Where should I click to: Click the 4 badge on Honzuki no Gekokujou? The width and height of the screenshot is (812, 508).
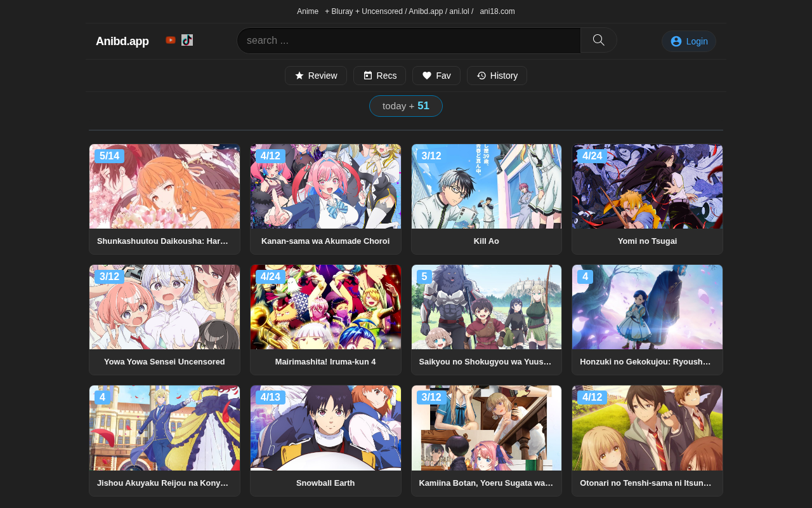pyautogui.click(x=585, y=277)
